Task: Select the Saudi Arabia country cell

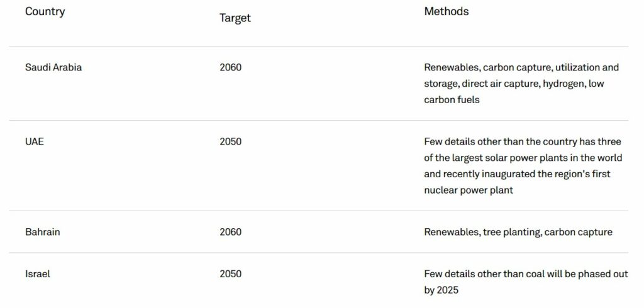Action: click(x=53, y=67)
